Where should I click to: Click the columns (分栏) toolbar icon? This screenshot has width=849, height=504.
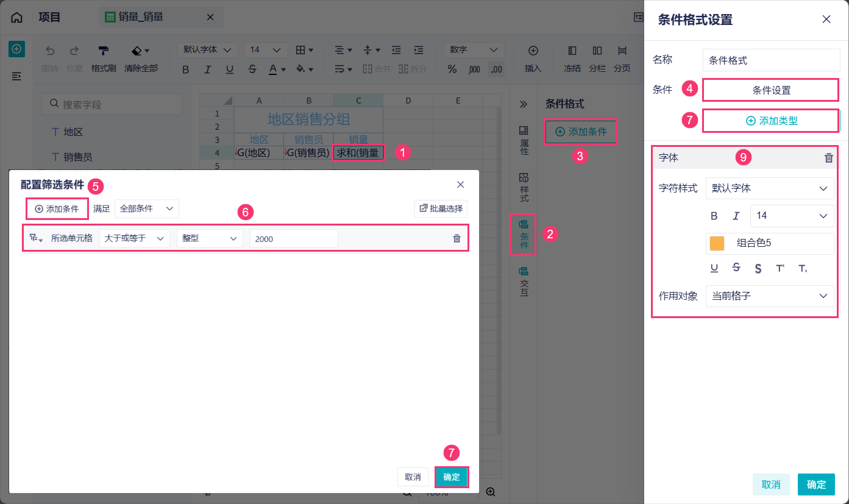coord(597,50)
